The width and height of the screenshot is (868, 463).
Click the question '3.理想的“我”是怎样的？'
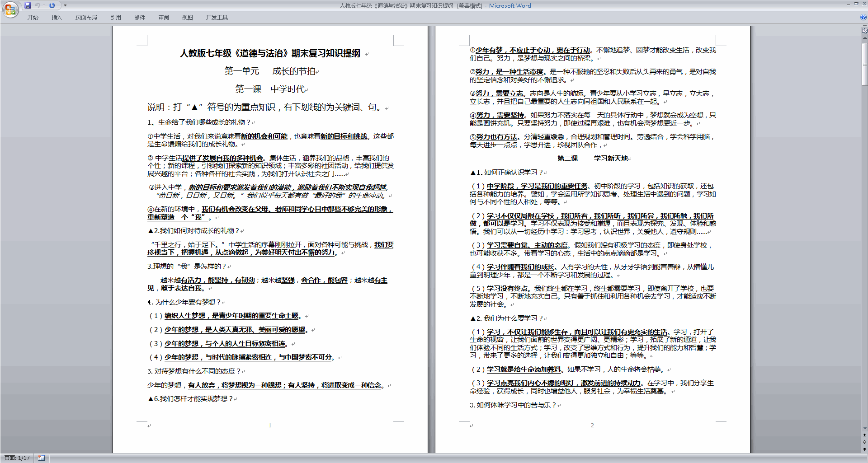186,267
